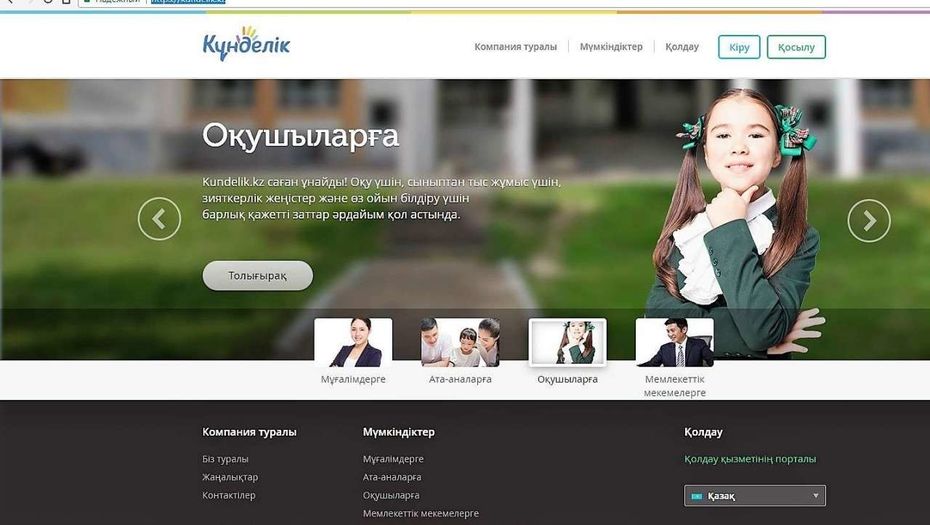930x525 pixels.
Task: Go to previous slide with left arrow
Action: [159, 220]
